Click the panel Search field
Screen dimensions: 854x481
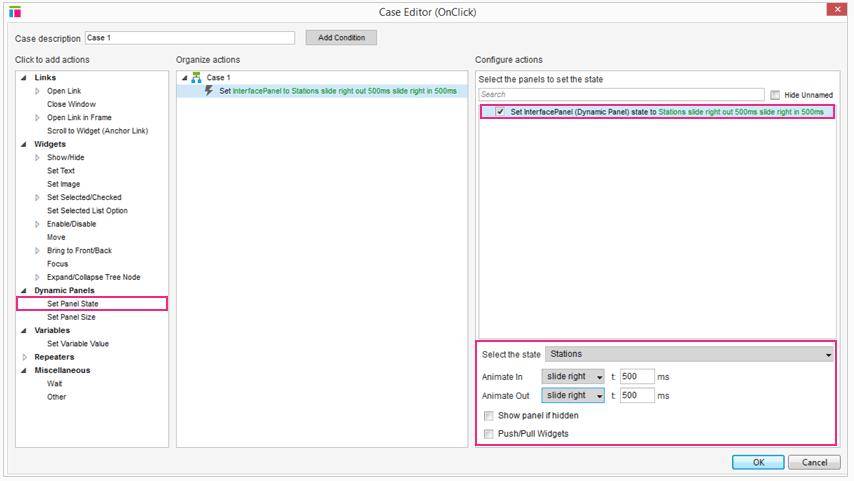[x=620, y=95]
